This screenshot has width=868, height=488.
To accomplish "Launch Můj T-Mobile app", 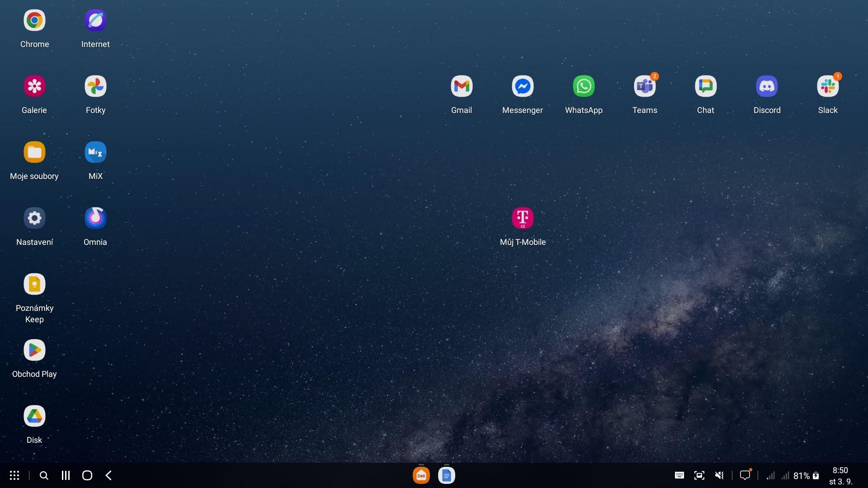I will point(523,218).
